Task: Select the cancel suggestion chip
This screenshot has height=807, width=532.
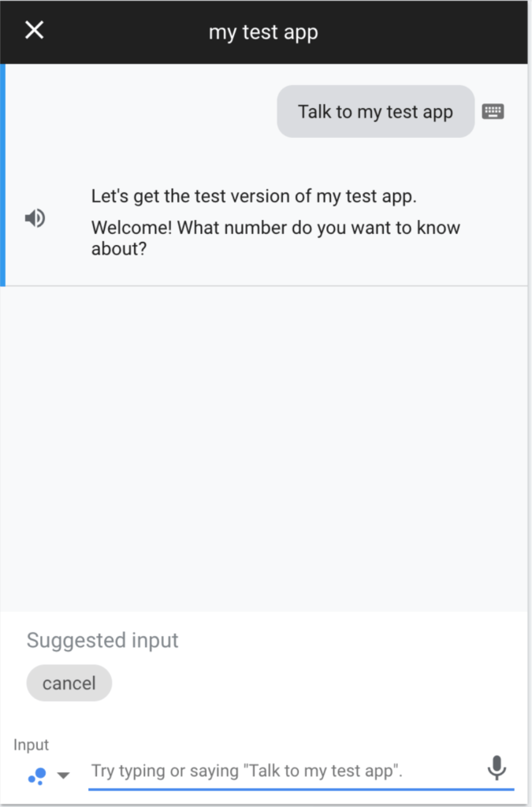Action: tap(69, 683)
